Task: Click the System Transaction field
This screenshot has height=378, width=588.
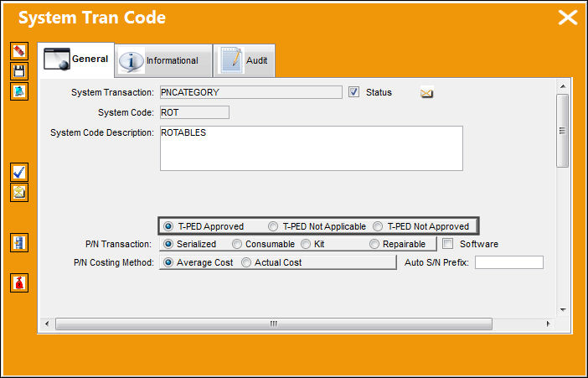Action: [251, 92]
